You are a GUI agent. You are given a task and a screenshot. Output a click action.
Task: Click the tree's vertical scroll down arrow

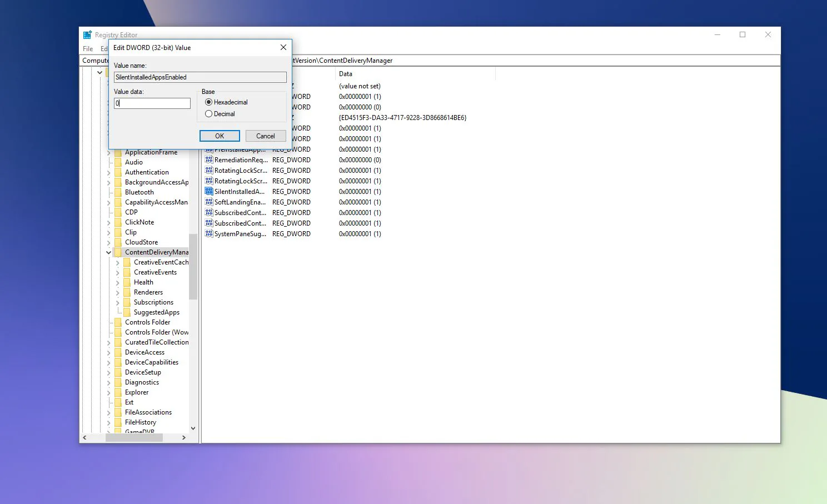tap(193, 428)
